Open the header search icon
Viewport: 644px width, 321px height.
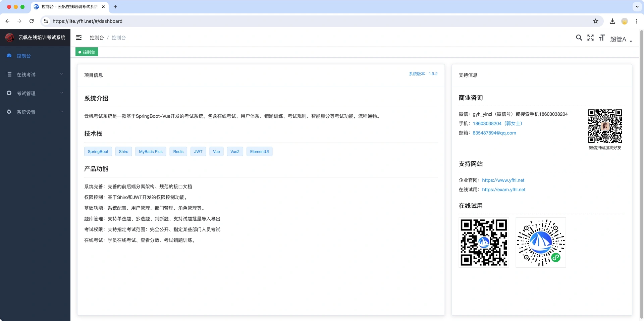(x=579, y=38)
